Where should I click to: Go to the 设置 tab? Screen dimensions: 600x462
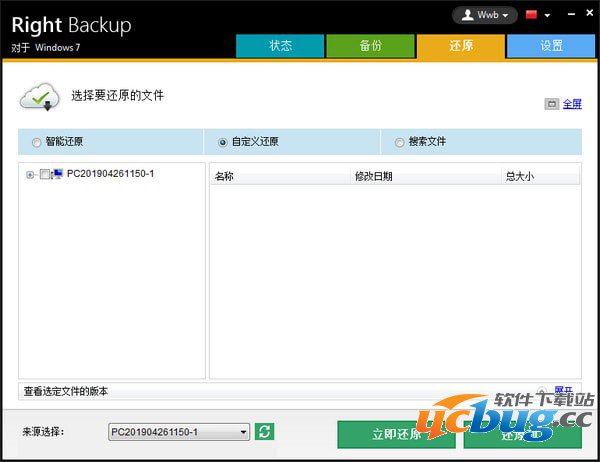pos(551,46)
